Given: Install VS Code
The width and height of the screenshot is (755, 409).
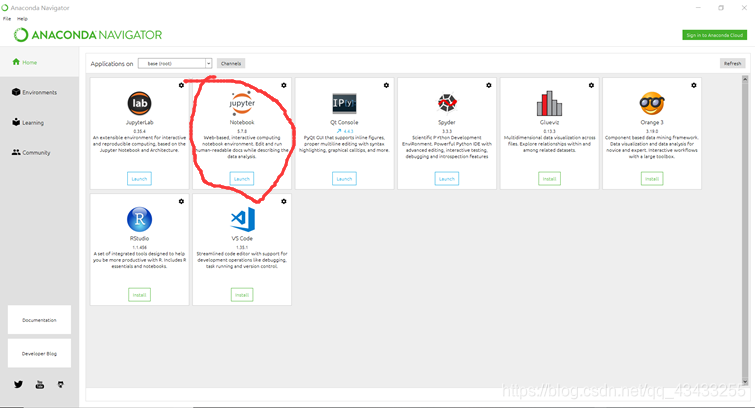Looking at the screenshot, I should 242,295.
